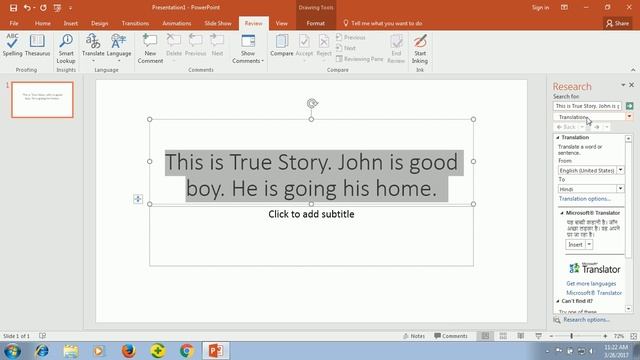640x360 pixels.
Task: Fit slide to current window
Action: [x=633, y=336]
